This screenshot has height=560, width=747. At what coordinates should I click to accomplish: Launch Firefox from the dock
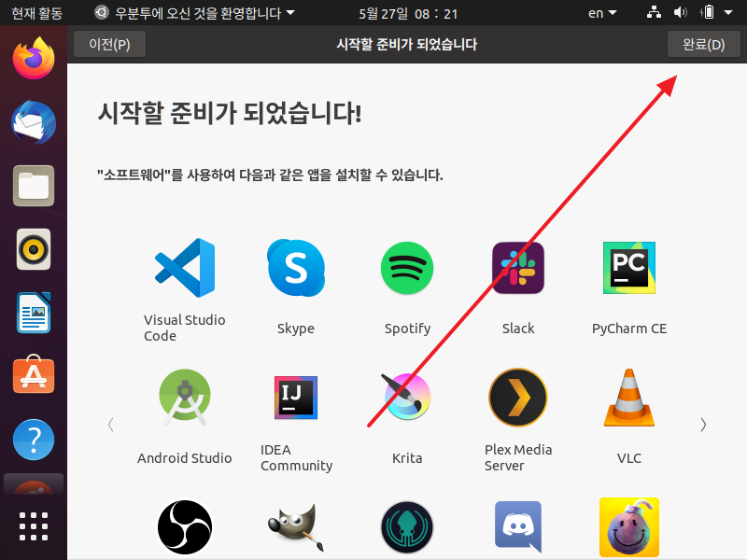[34, 58]
